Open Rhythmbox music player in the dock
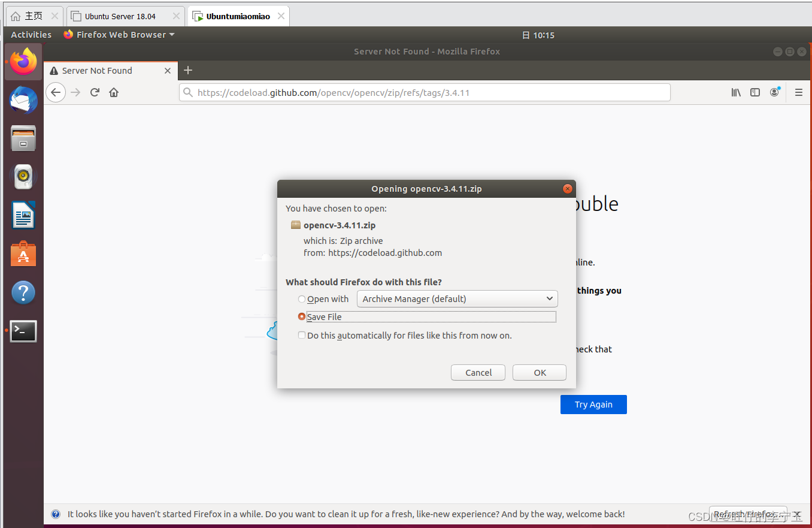Screen dimensions: 812x528 coord(23,177)
